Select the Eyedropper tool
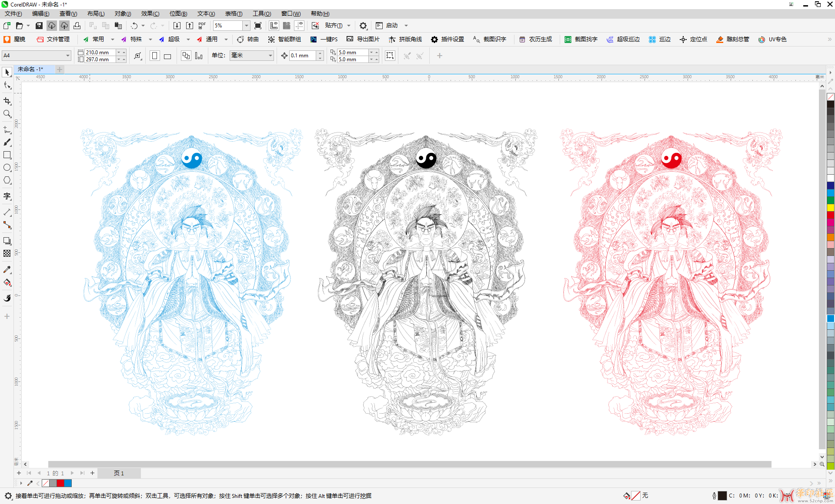Viewport: 835px width, 504px height. point(7,270)
